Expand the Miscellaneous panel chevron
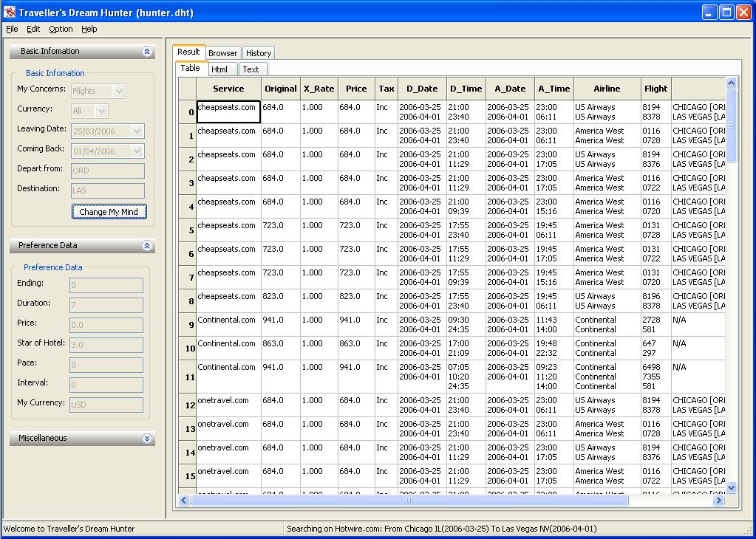 tap(147, 439)
